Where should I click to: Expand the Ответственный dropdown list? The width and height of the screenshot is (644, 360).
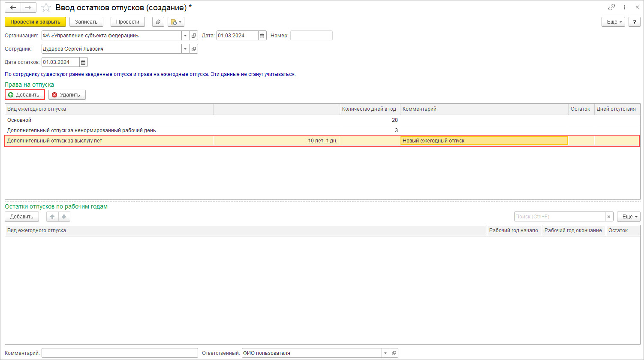click(385, 353)
